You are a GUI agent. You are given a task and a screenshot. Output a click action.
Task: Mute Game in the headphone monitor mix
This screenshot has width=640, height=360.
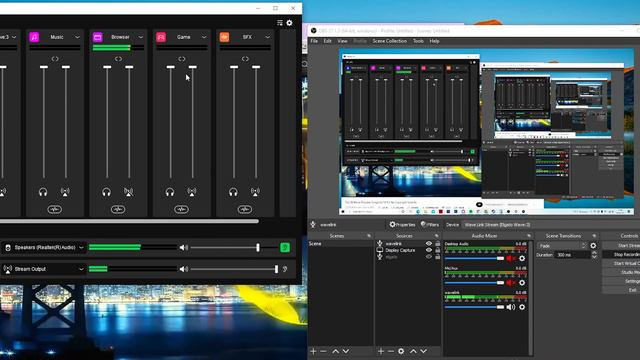[x=170, y=192]
